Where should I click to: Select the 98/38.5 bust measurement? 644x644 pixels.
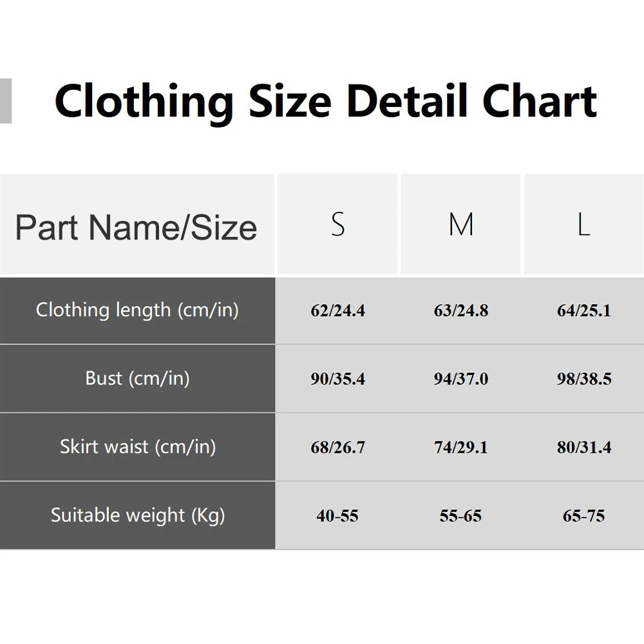tap(583, 379)
